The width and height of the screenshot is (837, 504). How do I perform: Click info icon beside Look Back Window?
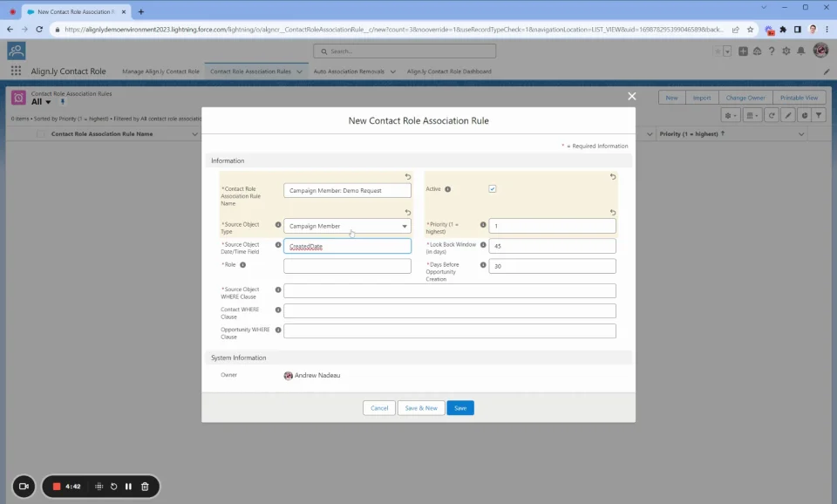pos(483,245)
